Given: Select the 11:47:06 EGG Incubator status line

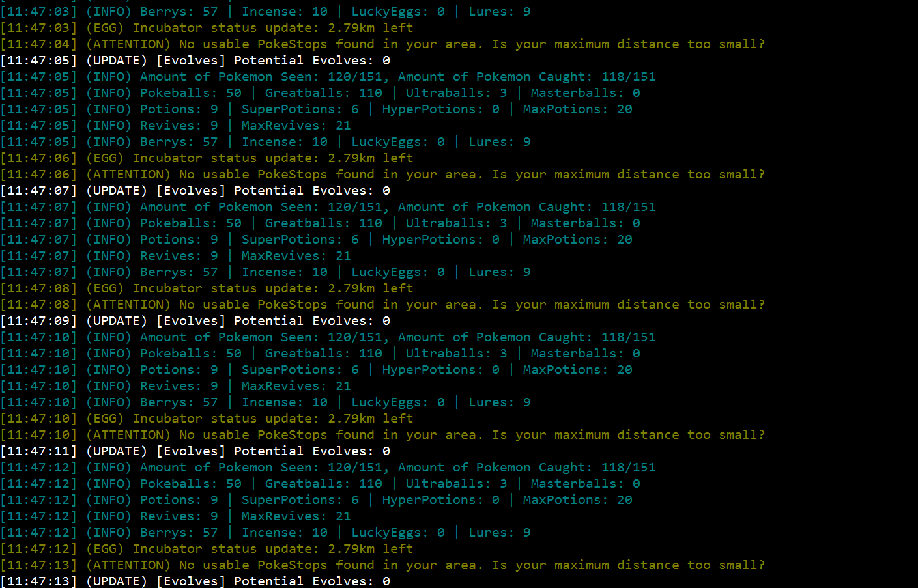Looking at the screenshot, I should (x=207, y=158).
